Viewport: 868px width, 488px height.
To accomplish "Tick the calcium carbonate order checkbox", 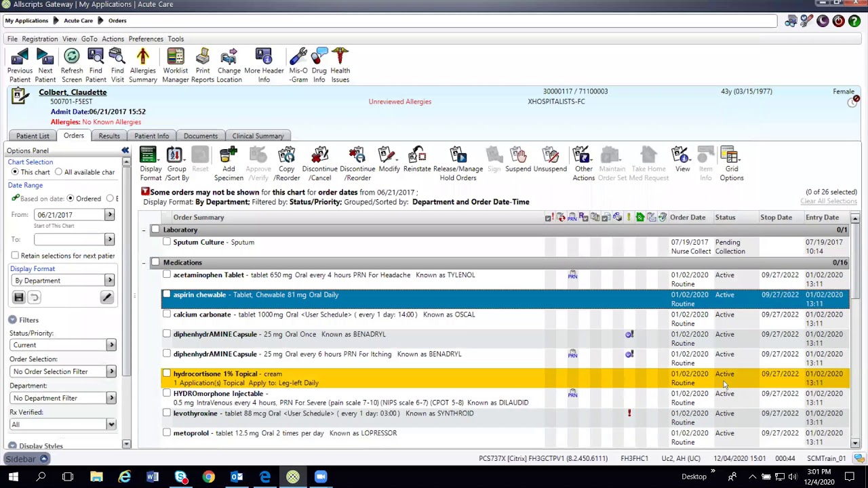I will (167, 314).
